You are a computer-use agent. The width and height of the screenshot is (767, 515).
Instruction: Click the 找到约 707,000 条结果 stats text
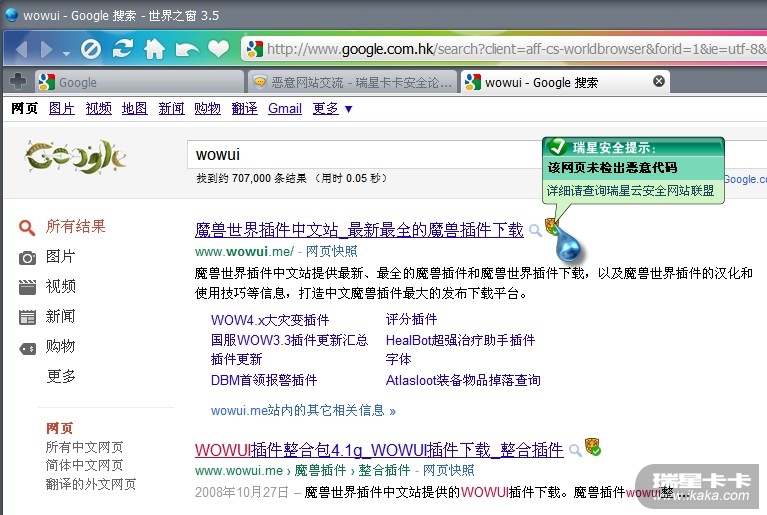251,178
